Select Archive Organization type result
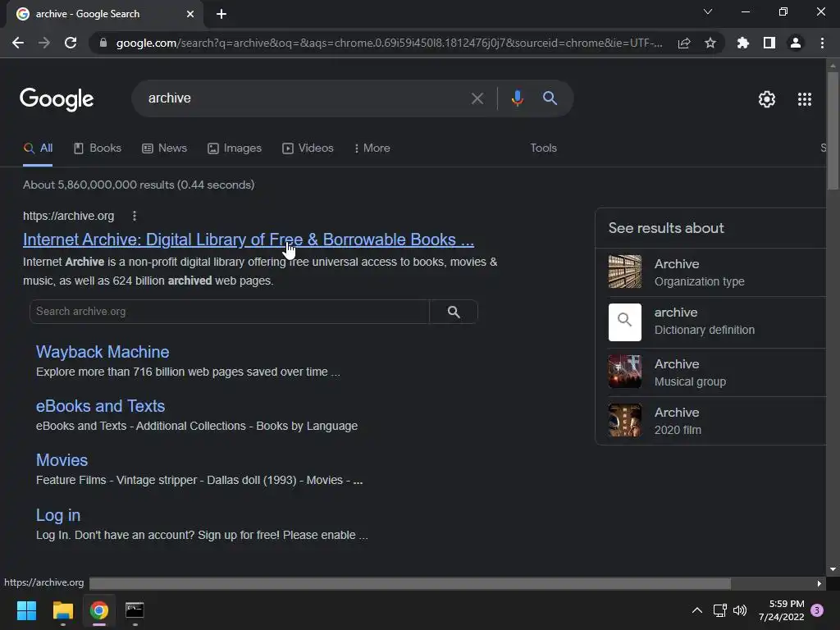 point(710,272)
